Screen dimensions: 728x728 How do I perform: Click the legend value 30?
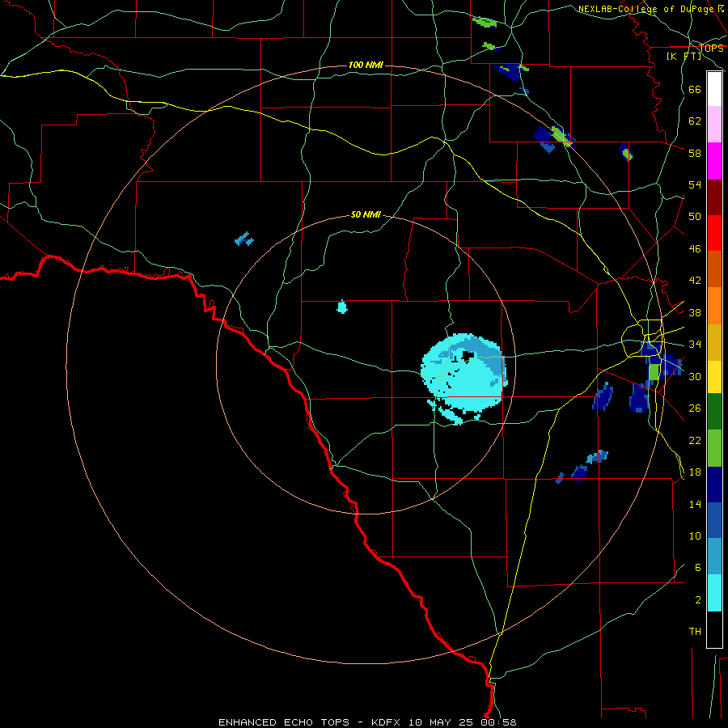pos(695,376)
